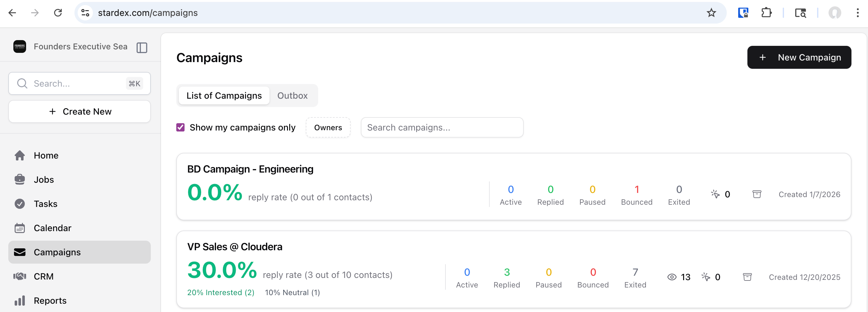Go to Home in the sidebar

(79, 155)
